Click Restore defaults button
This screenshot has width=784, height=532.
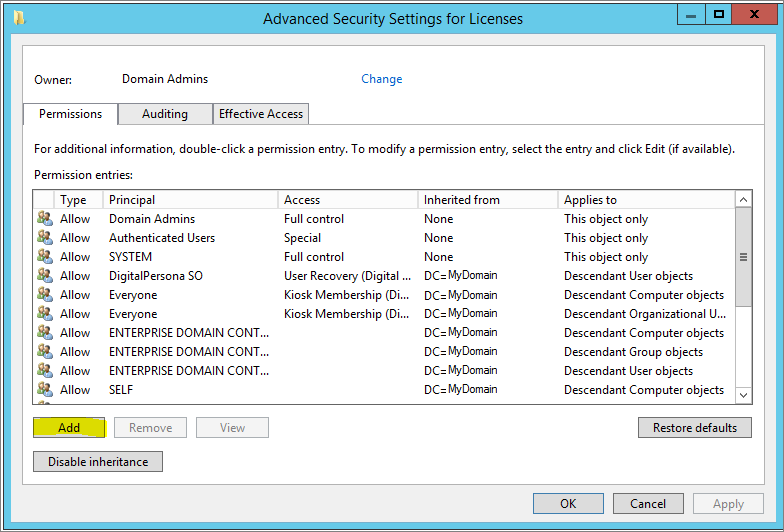click(694, 428)
